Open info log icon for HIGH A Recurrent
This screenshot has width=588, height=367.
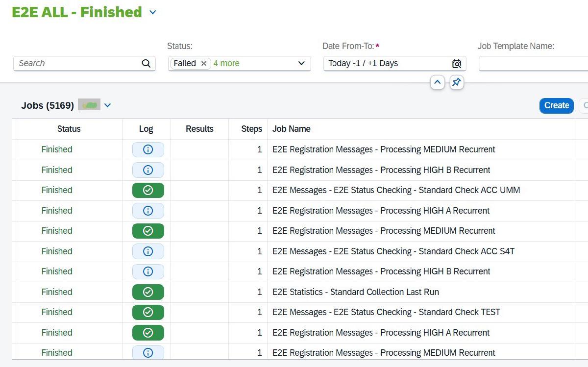tap(148, 211)
